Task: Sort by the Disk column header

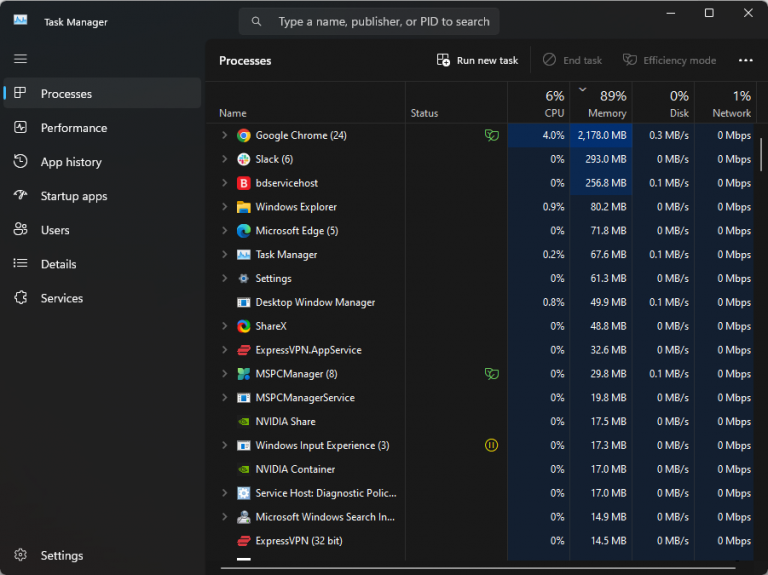Action: coord(664,103)
